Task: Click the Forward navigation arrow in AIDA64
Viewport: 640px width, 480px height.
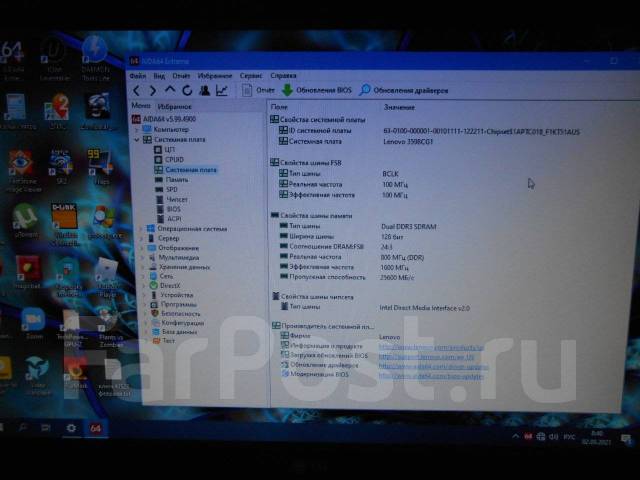Action: (x=153, y=91)
